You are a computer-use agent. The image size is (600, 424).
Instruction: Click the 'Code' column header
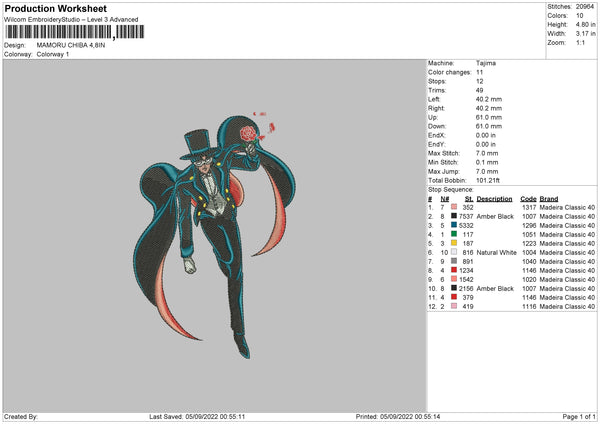pos(528,199)
